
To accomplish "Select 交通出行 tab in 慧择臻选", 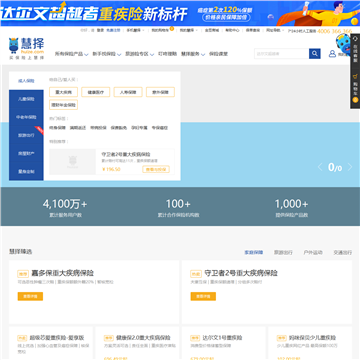I will 342,252.
